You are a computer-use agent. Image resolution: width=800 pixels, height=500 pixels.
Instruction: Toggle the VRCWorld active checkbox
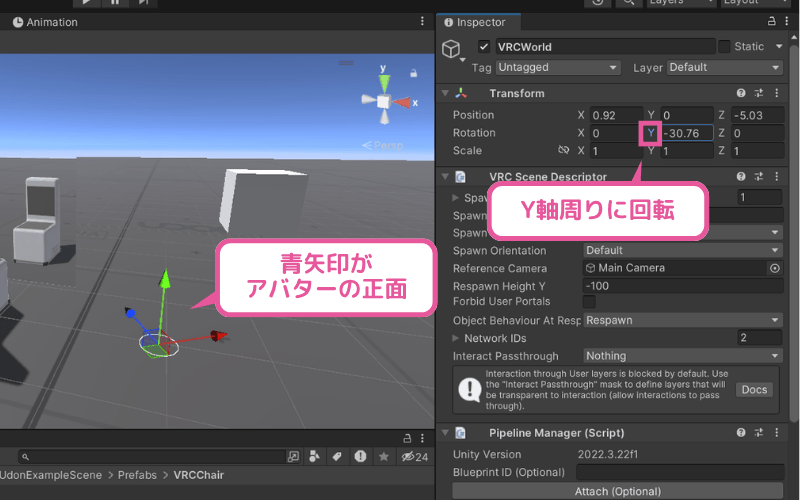pos(484,46)
